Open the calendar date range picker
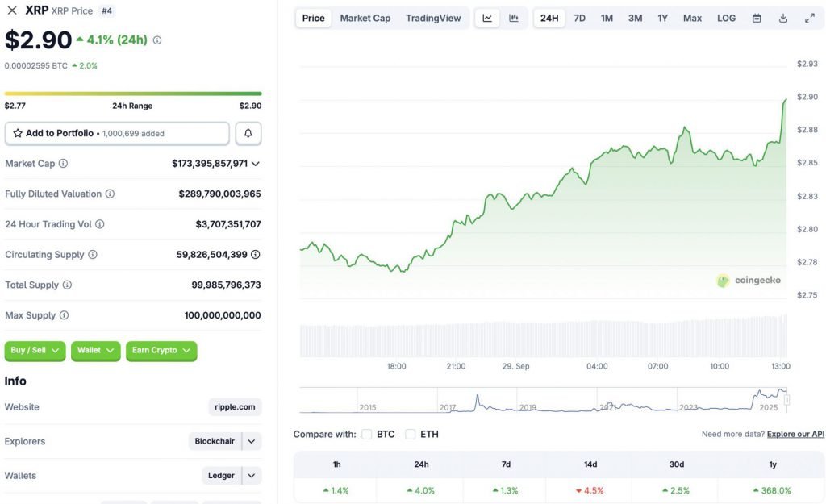 757,18
